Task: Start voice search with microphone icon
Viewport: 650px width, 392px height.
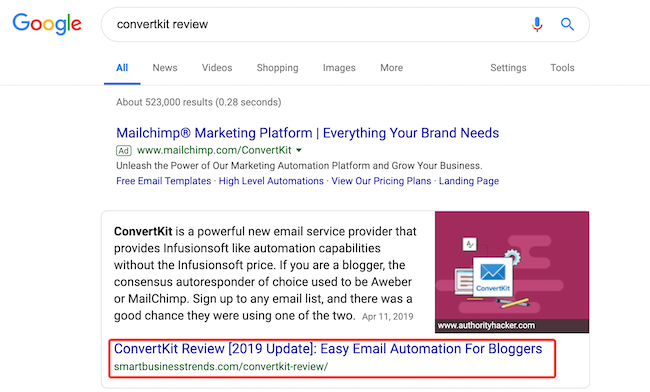Action: [x=537, y=24]
